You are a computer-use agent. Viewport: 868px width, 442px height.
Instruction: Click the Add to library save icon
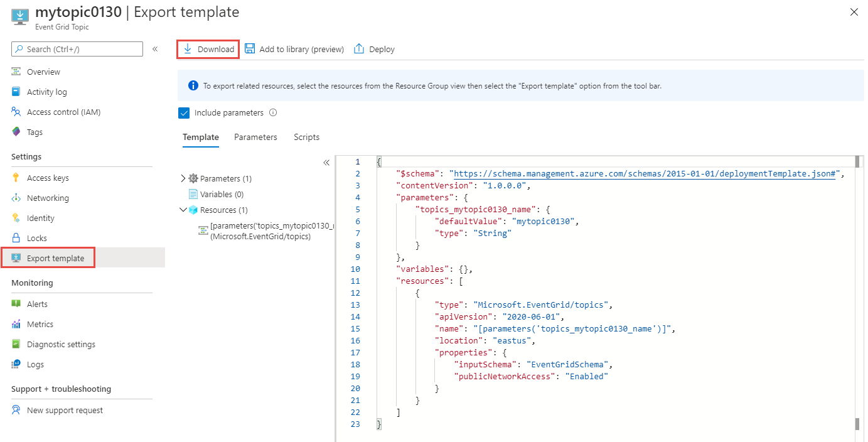tap(250, 49)
